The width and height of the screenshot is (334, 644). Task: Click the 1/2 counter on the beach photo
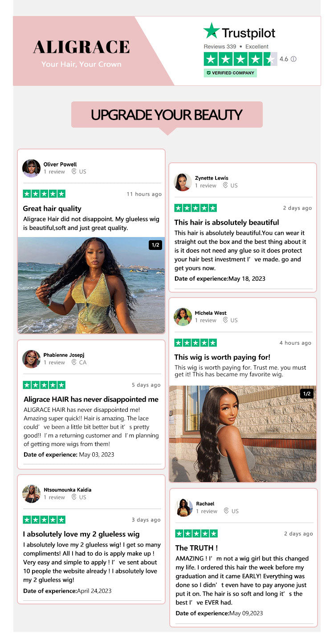(x=155, y=245)
